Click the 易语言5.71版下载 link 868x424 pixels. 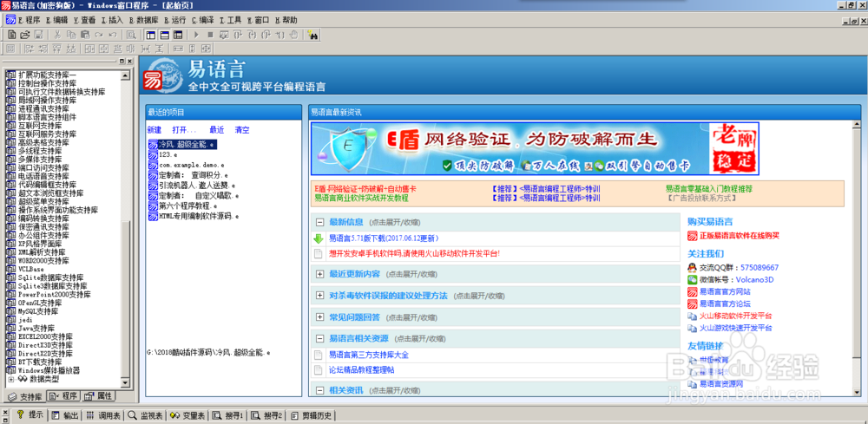(x=384, y=238)
